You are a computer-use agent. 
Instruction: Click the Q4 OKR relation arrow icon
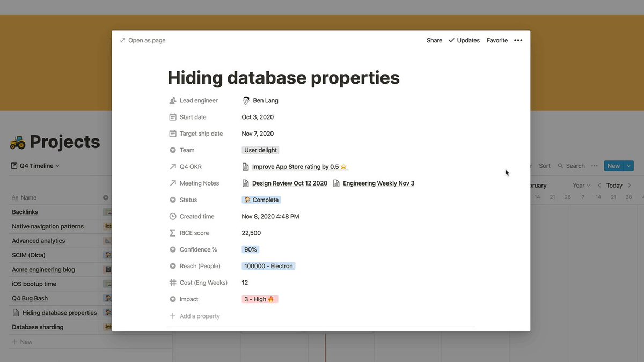(173, 167)
